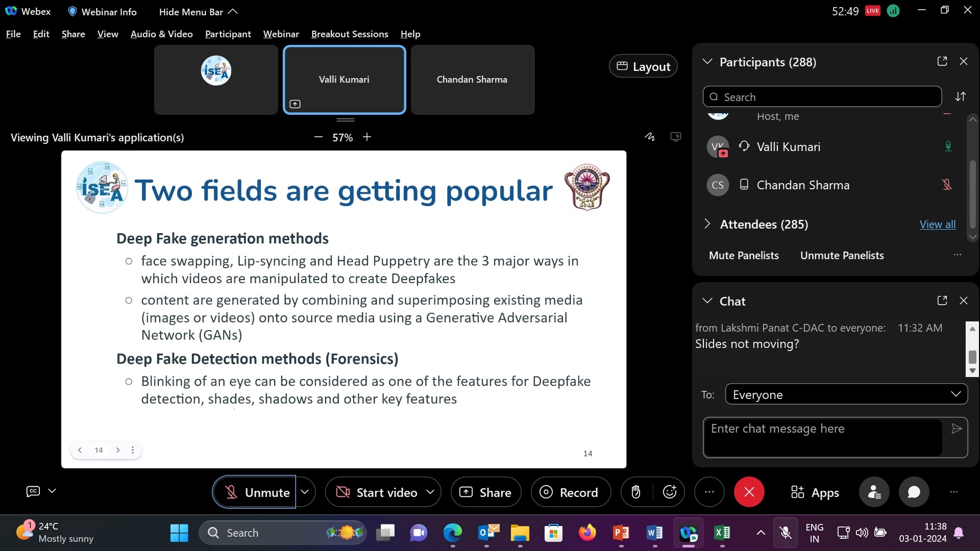Open the Audio & Video menu
980x551 pixels.
[x=161, y=34]
